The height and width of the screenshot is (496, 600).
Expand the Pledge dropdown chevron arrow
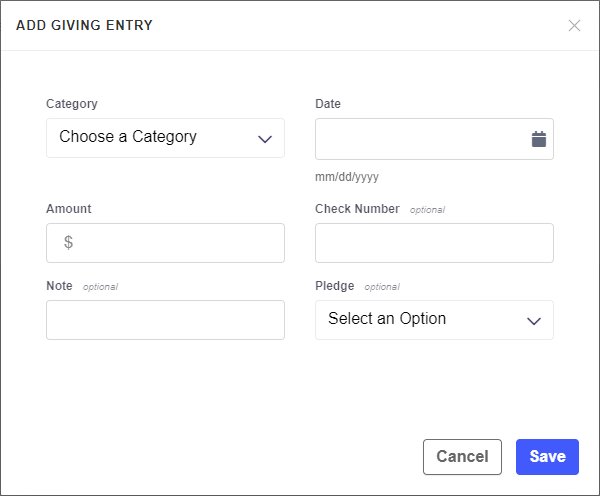pos(534,320)
